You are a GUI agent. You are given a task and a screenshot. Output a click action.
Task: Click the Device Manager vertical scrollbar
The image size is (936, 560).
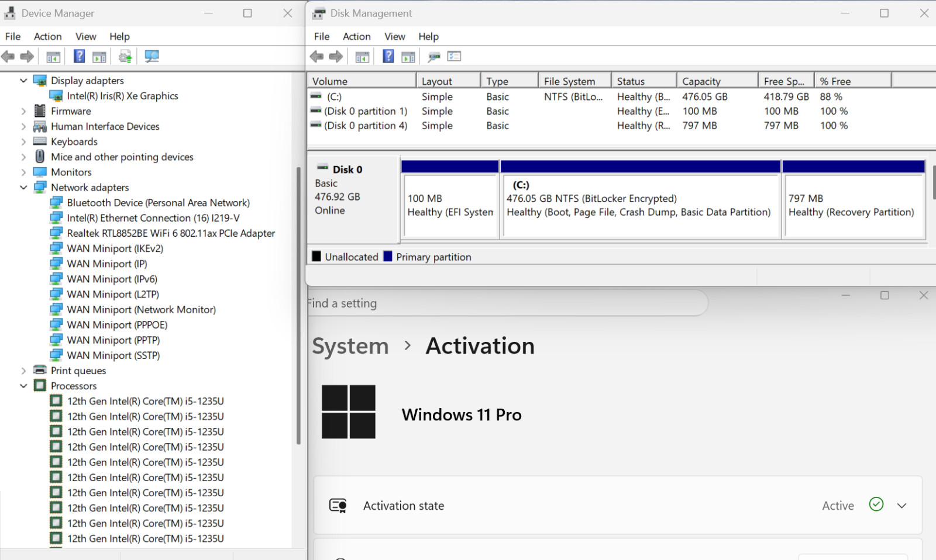pos(298,306)
